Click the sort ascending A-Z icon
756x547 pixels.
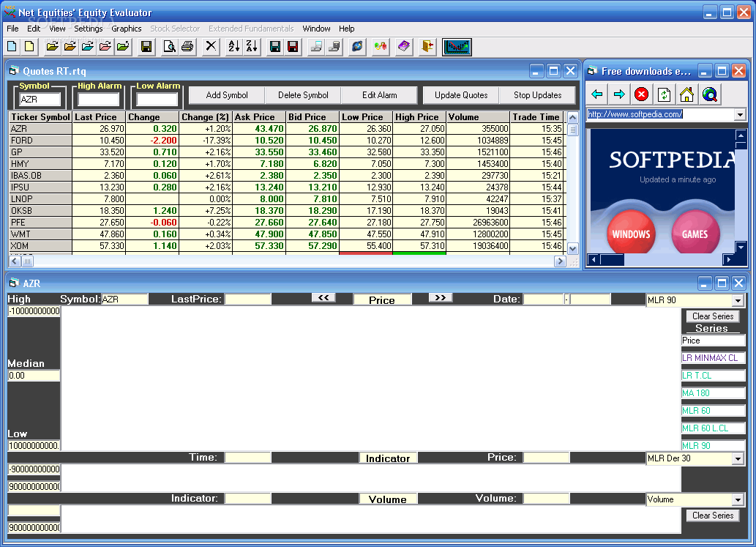pyautogui.click(x=233, y=47)
